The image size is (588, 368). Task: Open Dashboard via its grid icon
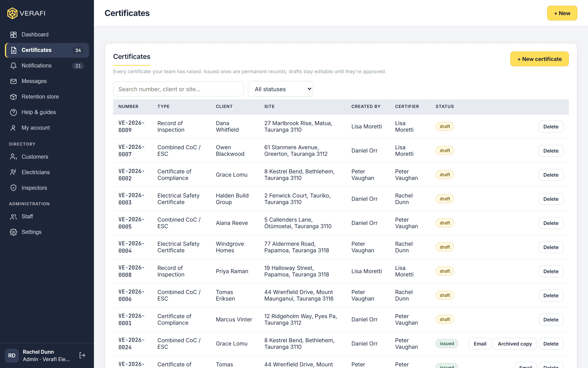click(x=13, y=35)
